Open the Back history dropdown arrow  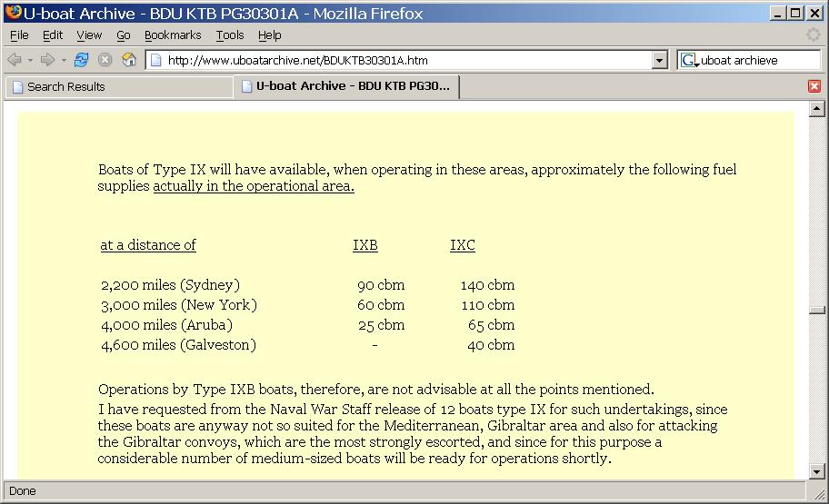[30, 60]
